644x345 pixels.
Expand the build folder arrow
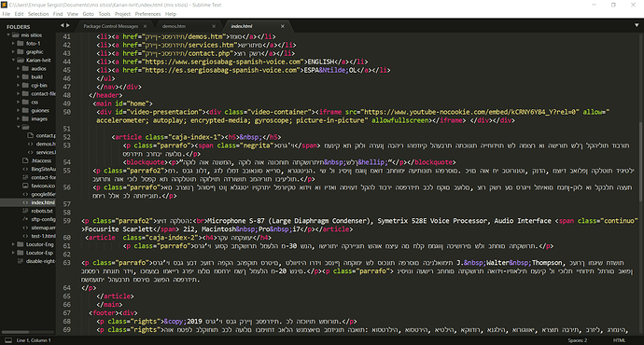click(18, 76)
